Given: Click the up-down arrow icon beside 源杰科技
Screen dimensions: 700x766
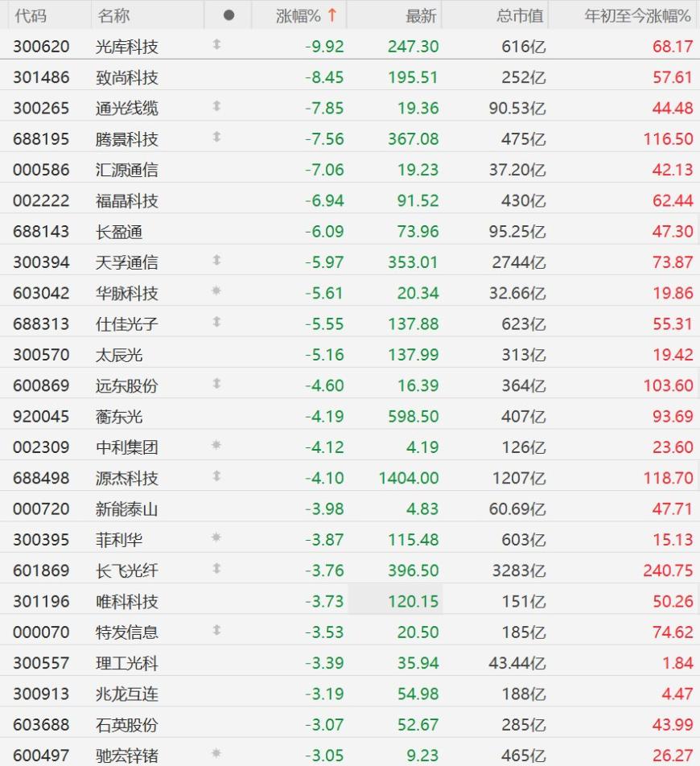Looking at the screenshot, I should pyautogui.click(x=216, y=476).
